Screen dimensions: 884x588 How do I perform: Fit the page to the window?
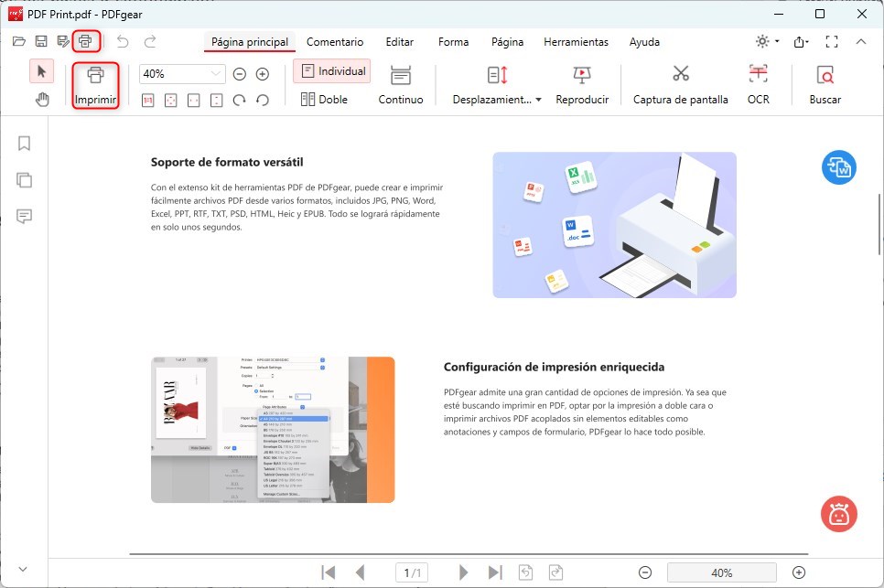(x=170, y=101)
